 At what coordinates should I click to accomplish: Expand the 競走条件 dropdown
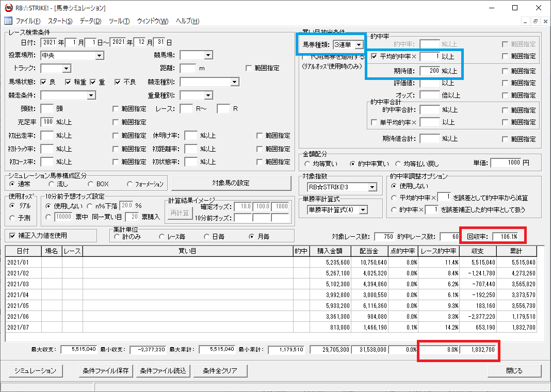[x=91, y=95]
